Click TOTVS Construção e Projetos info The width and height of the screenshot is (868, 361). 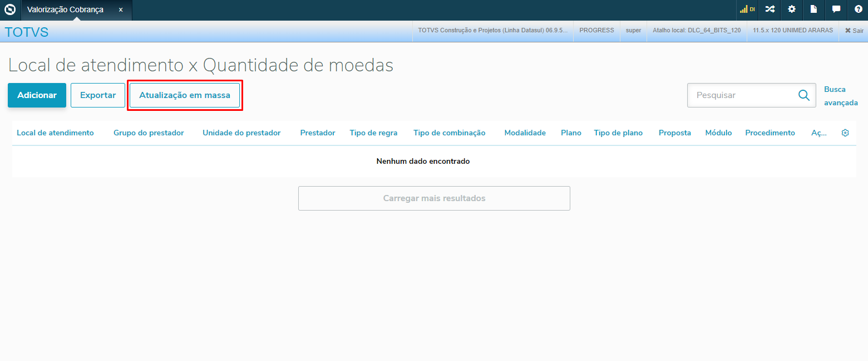492,31
